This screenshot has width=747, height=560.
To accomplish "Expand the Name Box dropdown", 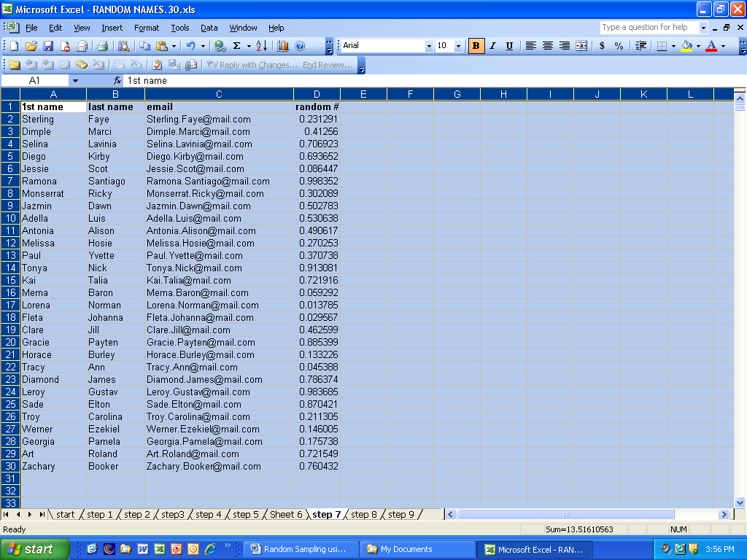I will [x=75, y=80].
